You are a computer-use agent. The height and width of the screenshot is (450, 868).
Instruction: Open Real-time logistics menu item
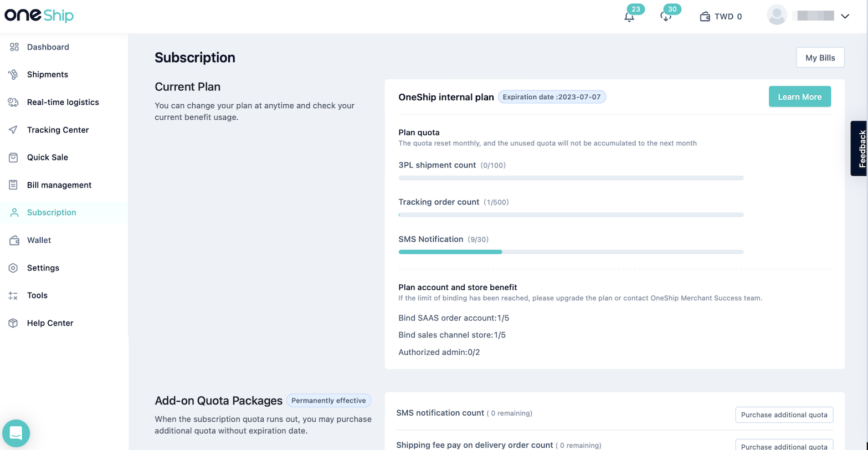coord(63,102)
